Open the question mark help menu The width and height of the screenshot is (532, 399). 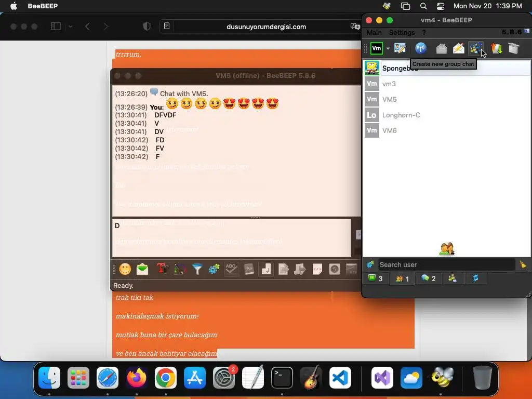click(424, 33)
